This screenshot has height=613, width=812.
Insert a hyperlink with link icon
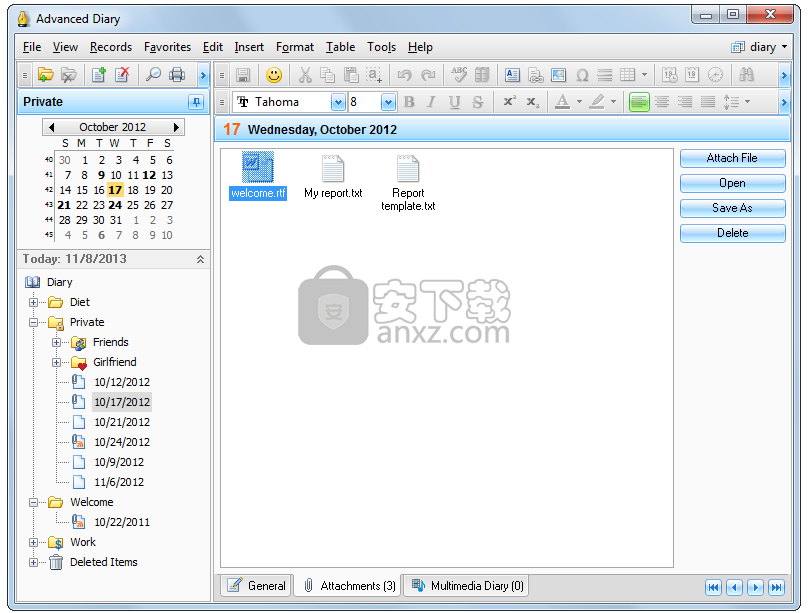pos(535,75)
